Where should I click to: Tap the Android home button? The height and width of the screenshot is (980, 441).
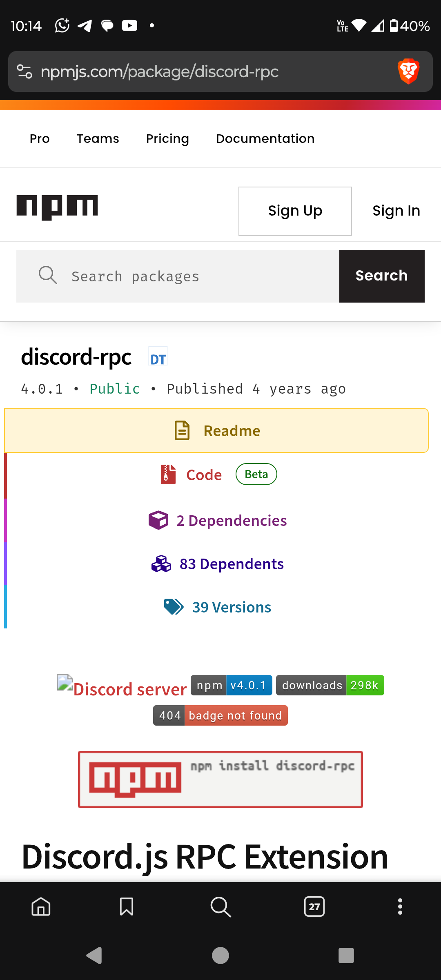220,955
